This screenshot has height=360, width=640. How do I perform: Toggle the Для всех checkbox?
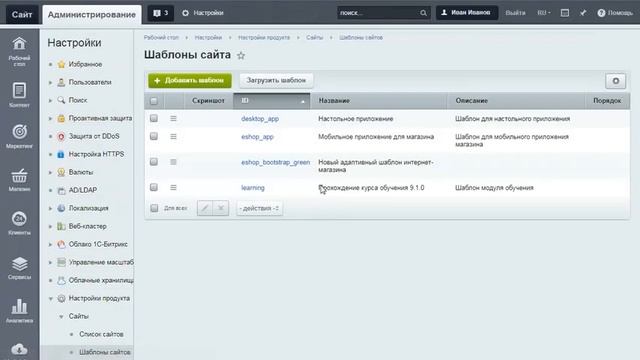pos(154,208)
